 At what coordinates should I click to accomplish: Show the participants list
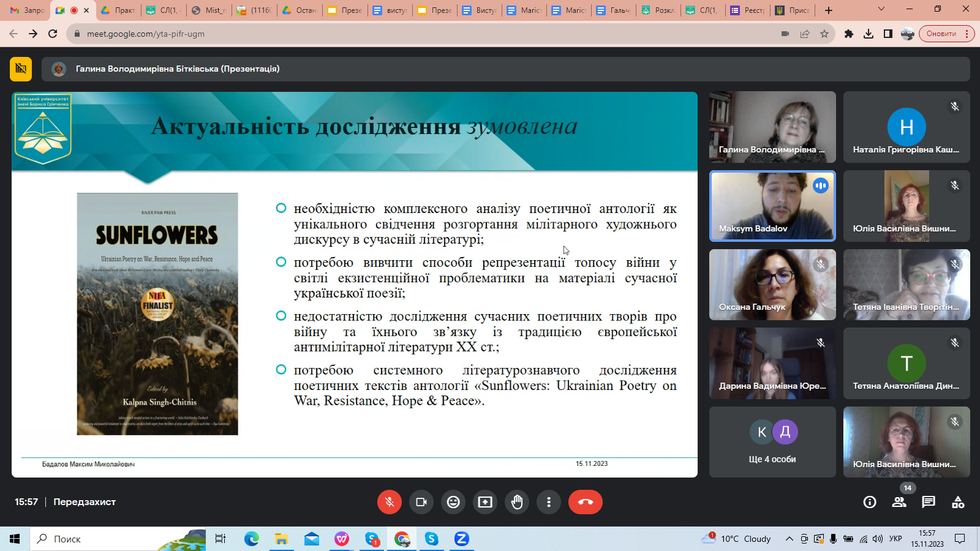tap(899, 502)
